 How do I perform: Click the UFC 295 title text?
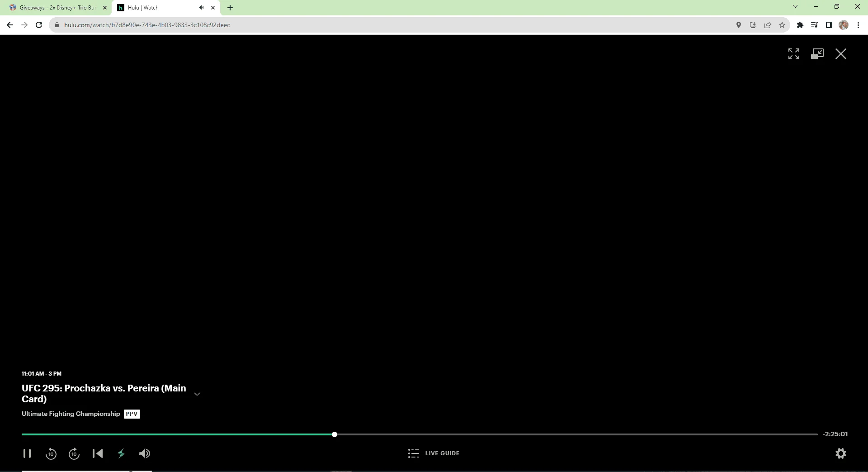104,394
